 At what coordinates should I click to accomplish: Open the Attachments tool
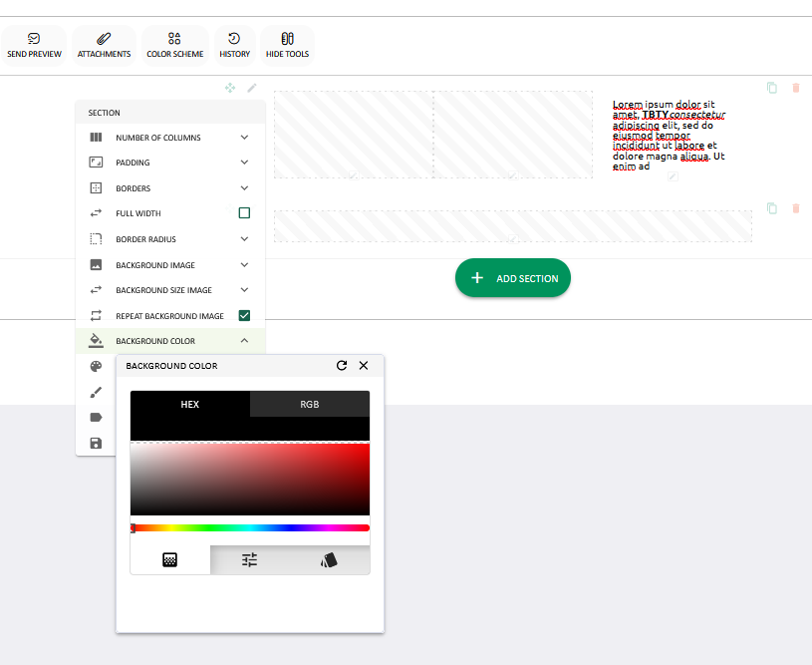[104, 46]
